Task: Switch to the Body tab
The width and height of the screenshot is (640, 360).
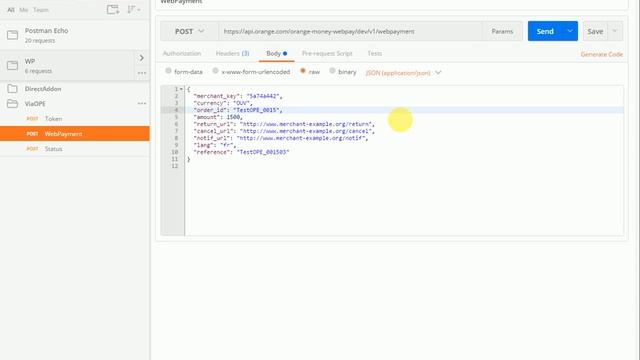Action: coord(276,53)
